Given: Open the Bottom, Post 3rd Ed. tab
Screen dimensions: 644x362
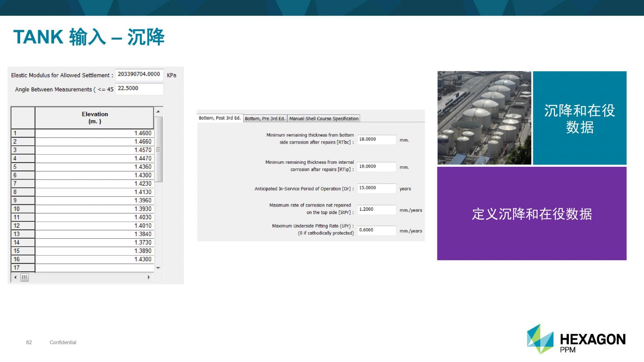Looking at the screenshot, I should click(219, 118).
